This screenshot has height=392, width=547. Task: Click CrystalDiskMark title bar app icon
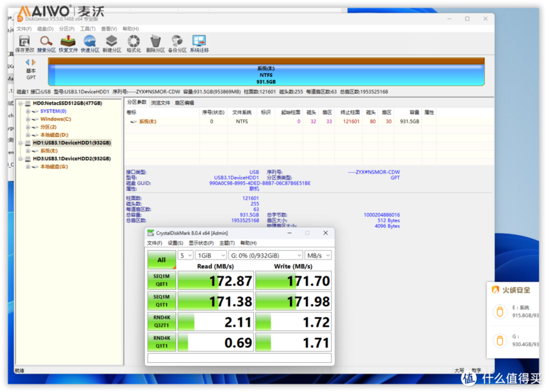point(151,233)
